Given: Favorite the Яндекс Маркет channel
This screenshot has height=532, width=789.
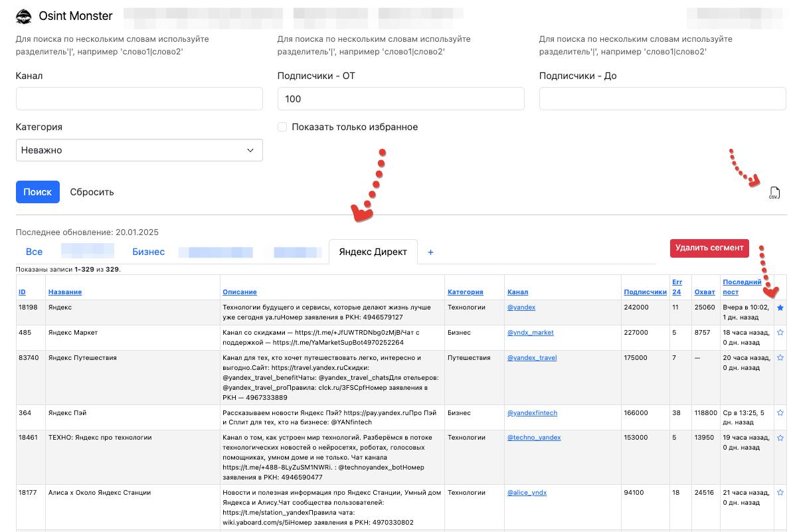Looking at the screenshot, I should click(x=780, y=332).
